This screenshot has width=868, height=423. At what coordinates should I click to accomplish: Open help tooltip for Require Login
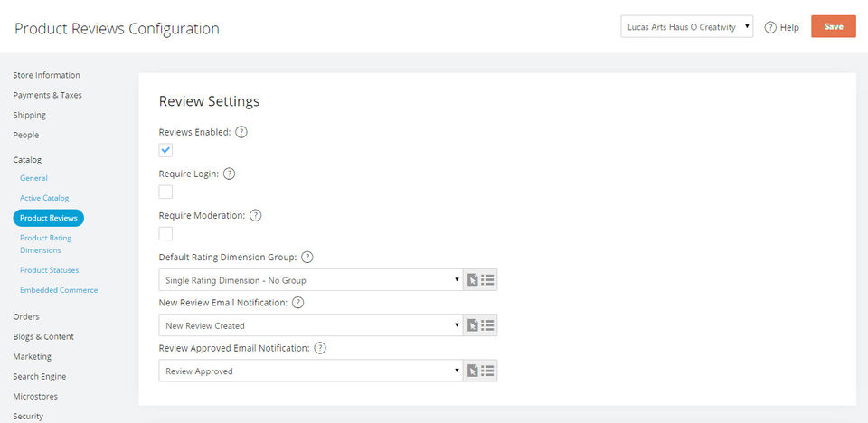pos(229,174)
